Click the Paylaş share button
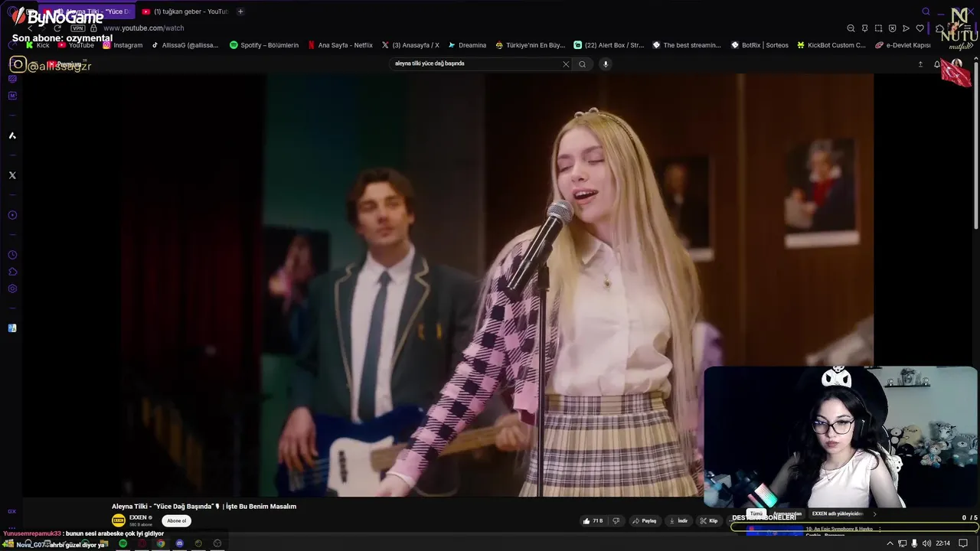Viewport: 980px width, 551px height. [x=645, y=521]
